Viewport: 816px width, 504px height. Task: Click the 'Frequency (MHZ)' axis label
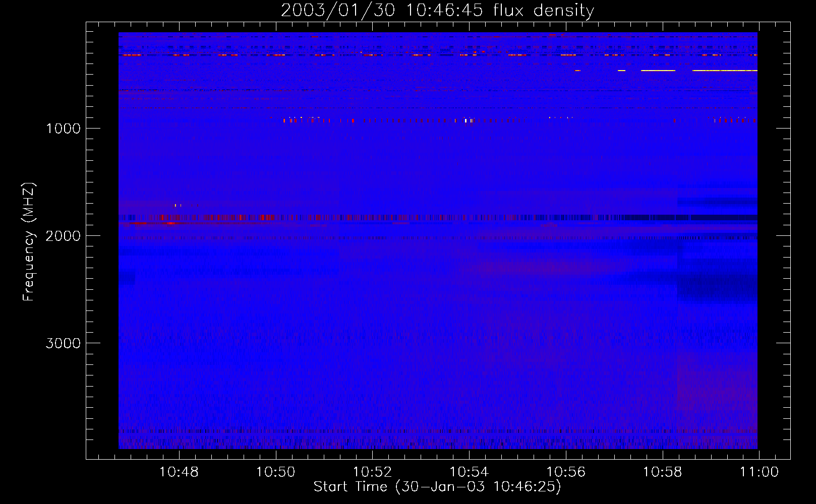point(29,242)
